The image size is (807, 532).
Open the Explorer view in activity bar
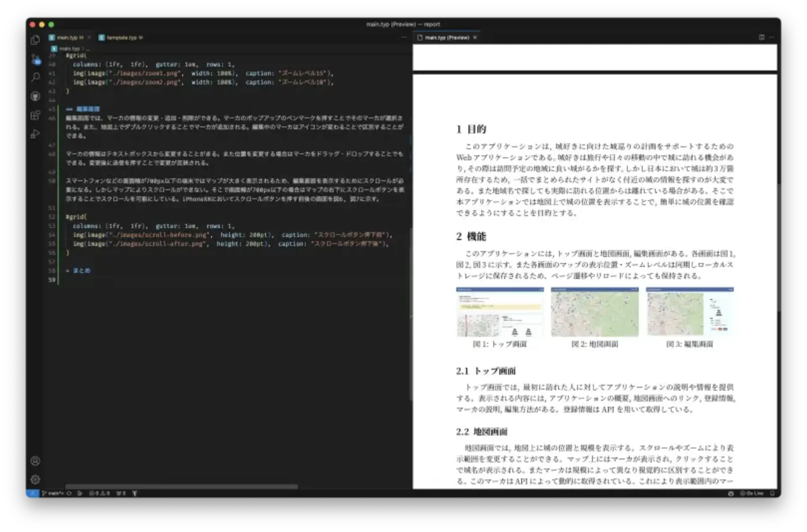tap(35, 40)
